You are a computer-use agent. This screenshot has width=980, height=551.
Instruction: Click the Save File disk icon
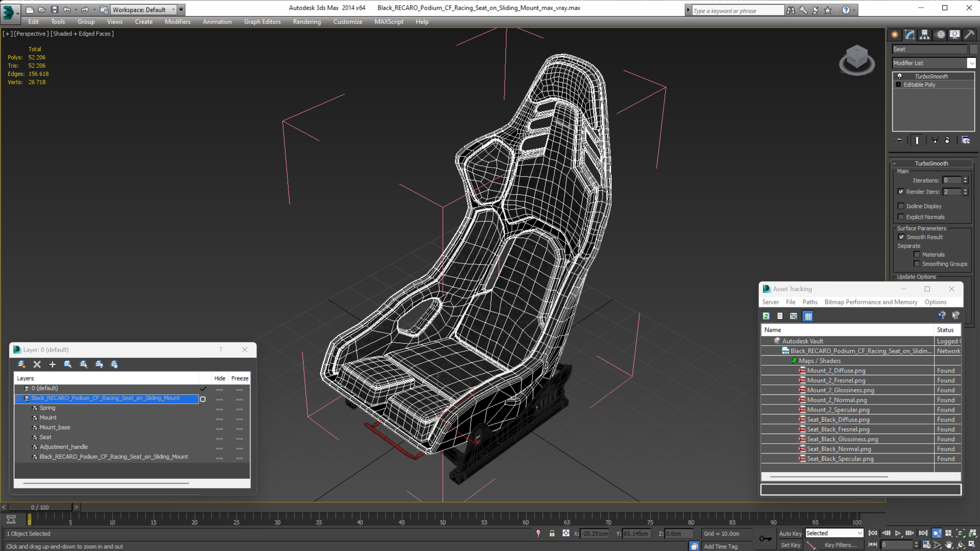pos(54,10)
